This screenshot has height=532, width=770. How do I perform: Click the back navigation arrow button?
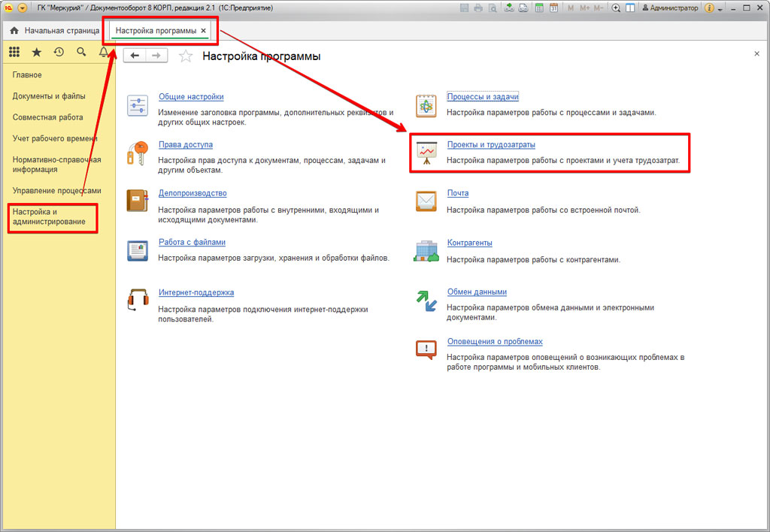(135, 56)
